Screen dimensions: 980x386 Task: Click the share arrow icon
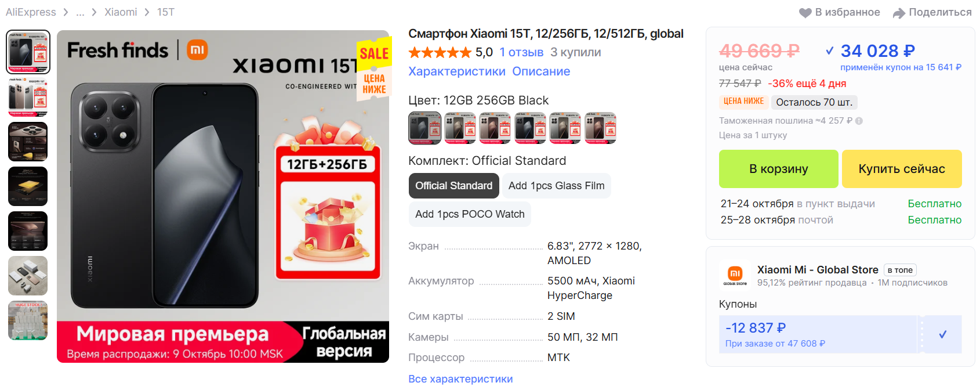(x=899, y=13)
